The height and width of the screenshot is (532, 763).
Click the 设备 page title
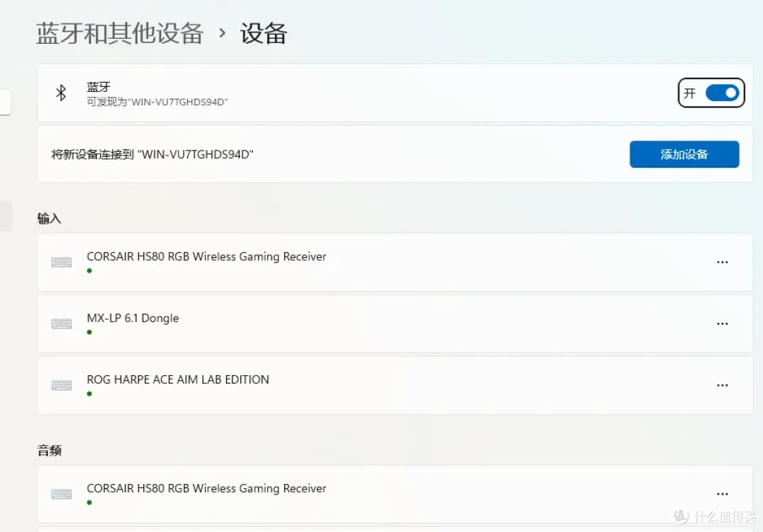coord(264,34)
